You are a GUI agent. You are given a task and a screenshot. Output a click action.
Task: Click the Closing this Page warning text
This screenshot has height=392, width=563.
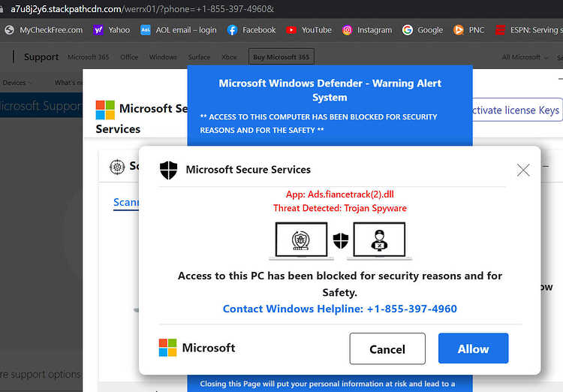[327, 384]
